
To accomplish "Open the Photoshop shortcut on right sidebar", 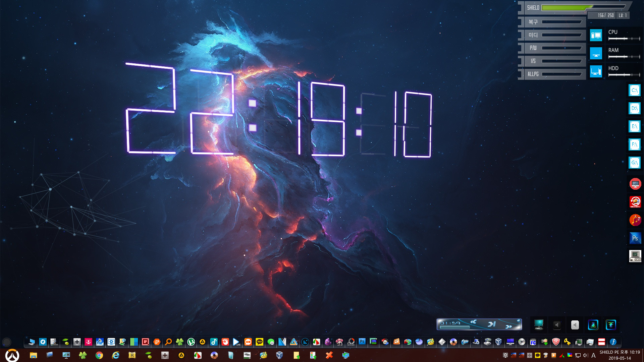I will pos(635,238).
